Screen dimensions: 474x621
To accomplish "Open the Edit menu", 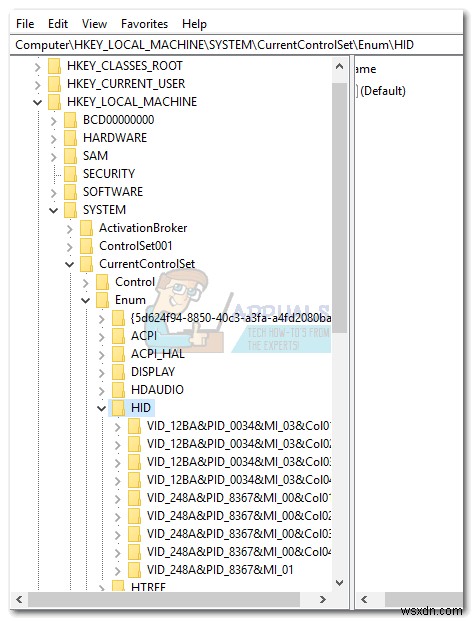I will [58, 24].
